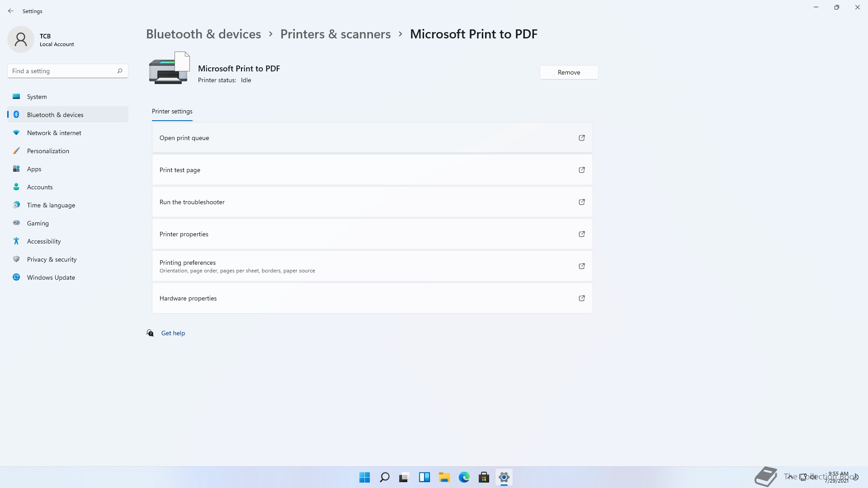The width and height of the screenshot is (868, 488).
Task: Launch Microsoft Edge from the taskbar
Action: [464, 477]
